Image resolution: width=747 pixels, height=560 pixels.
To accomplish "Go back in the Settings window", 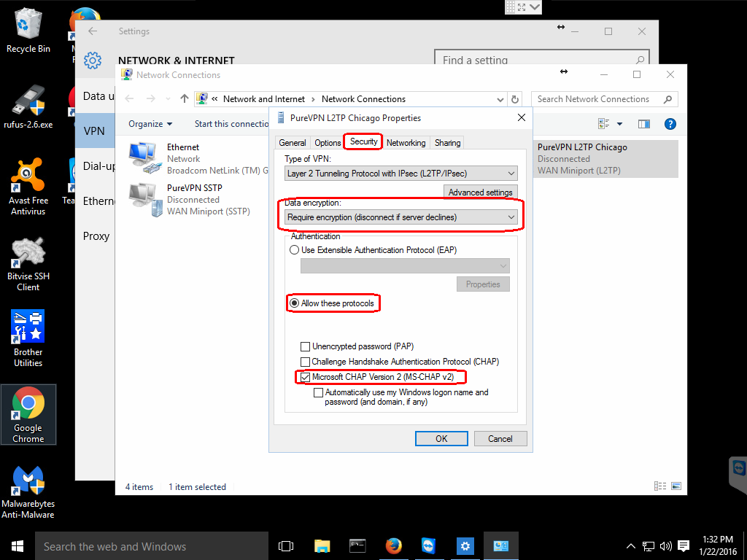I will [x=93, y=31].
